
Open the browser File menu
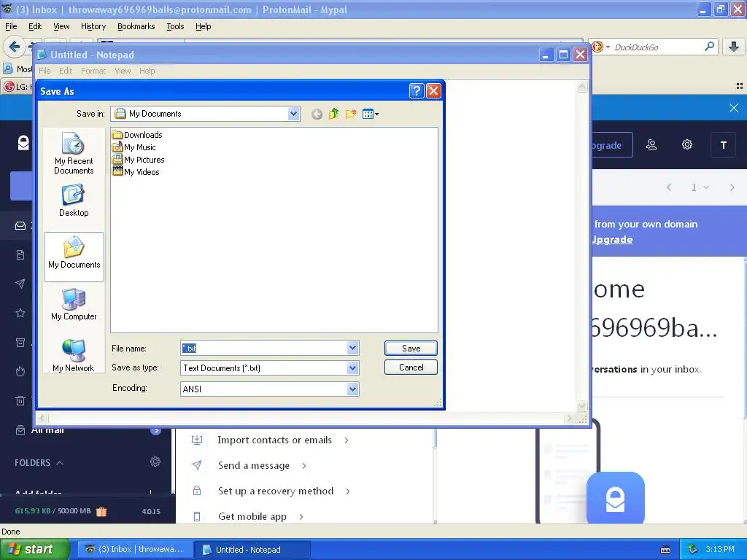click(x=11, y=26)
